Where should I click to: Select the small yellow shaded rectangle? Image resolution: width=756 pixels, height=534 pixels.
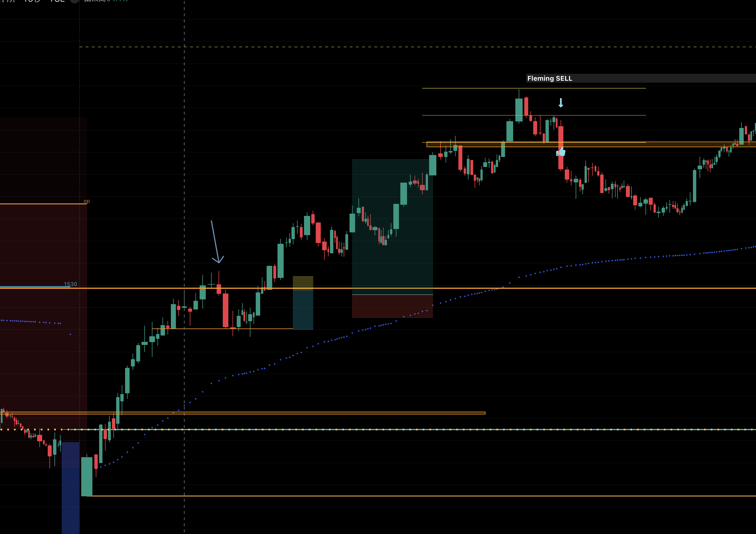(x=303, y=283)
